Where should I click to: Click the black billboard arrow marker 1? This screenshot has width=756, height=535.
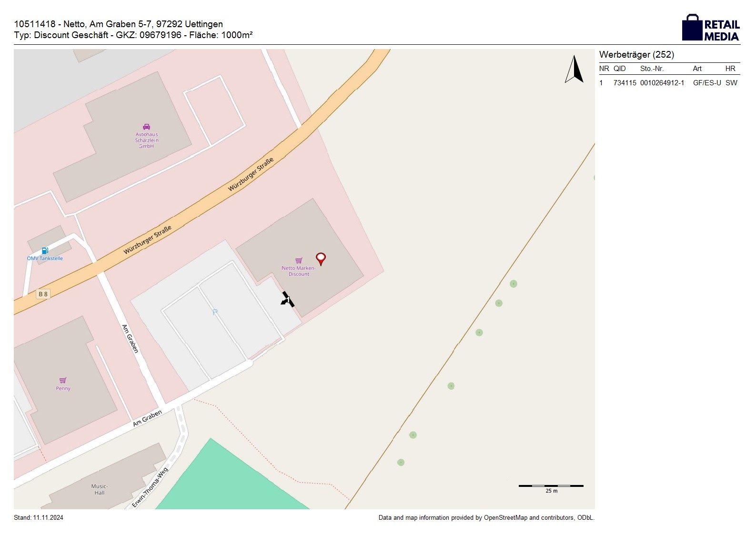pos(287,300)
